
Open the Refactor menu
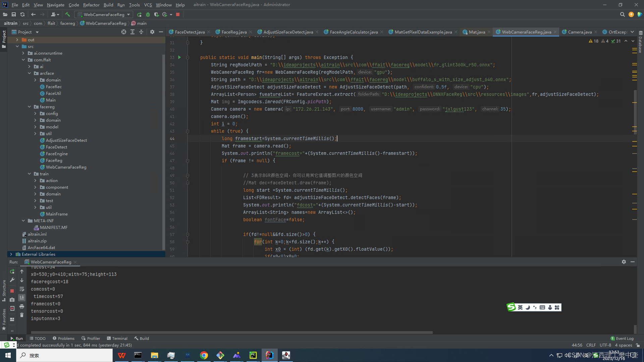pos(91,5)
